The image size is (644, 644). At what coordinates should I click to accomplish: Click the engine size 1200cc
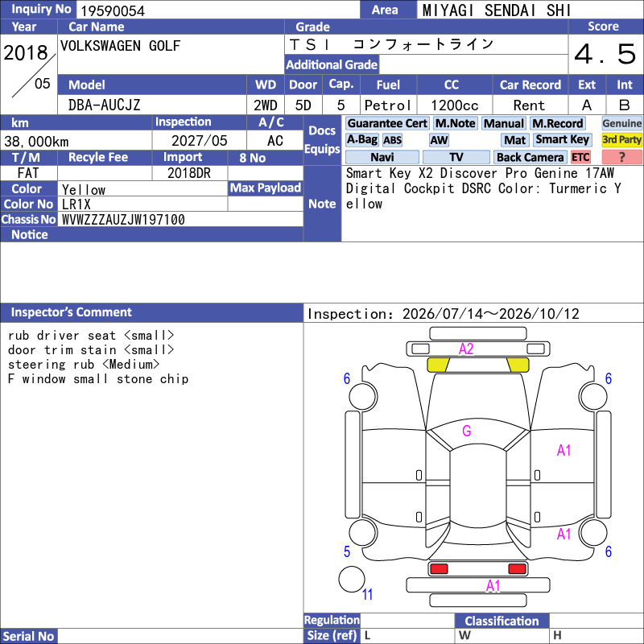coord(455,105)
